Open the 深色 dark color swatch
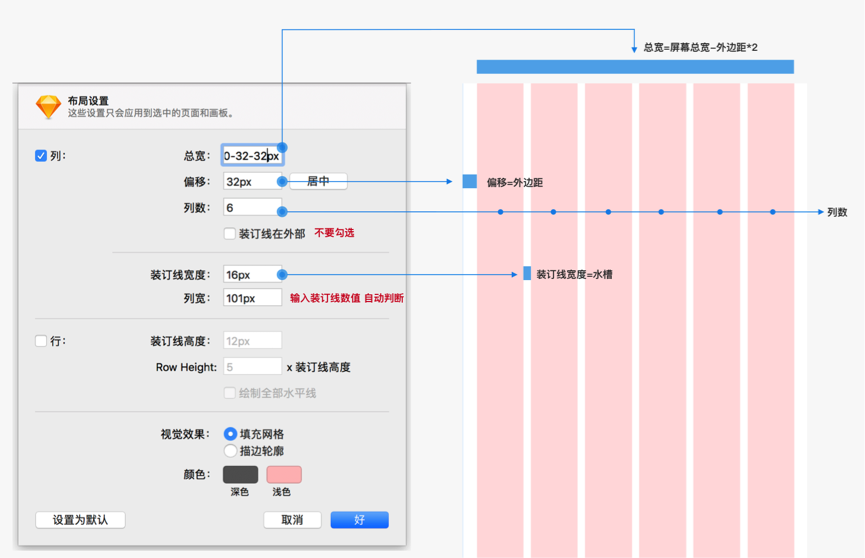 (241, 475)
